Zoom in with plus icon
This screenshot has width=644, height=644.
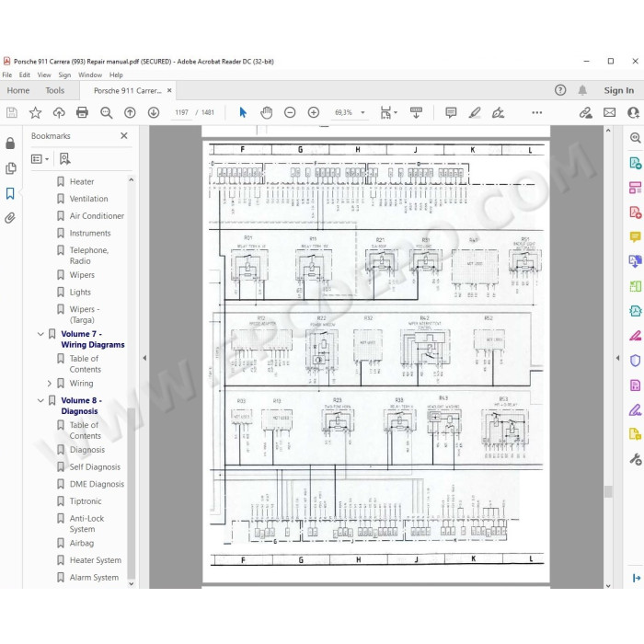pos(314,112)
